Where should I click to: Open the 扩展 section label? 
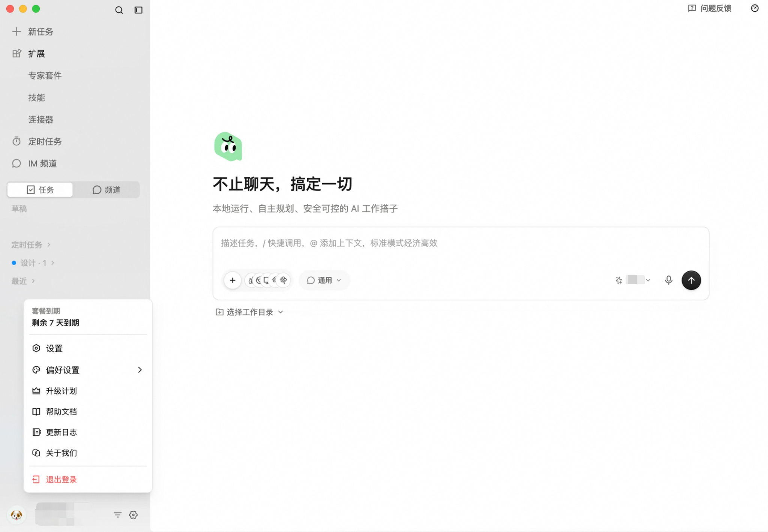pyautogui.click(x=36, y=54)
